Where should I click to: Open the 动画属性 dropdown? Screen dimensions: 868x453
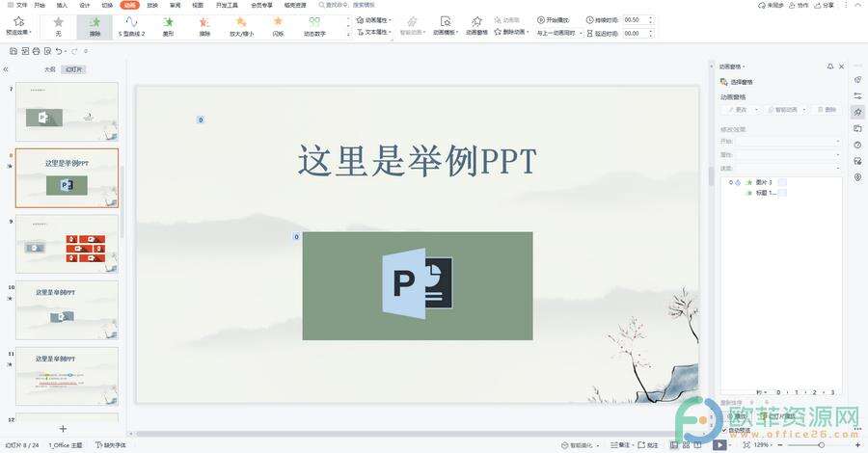pyautogui.click(x=374, y=20)
